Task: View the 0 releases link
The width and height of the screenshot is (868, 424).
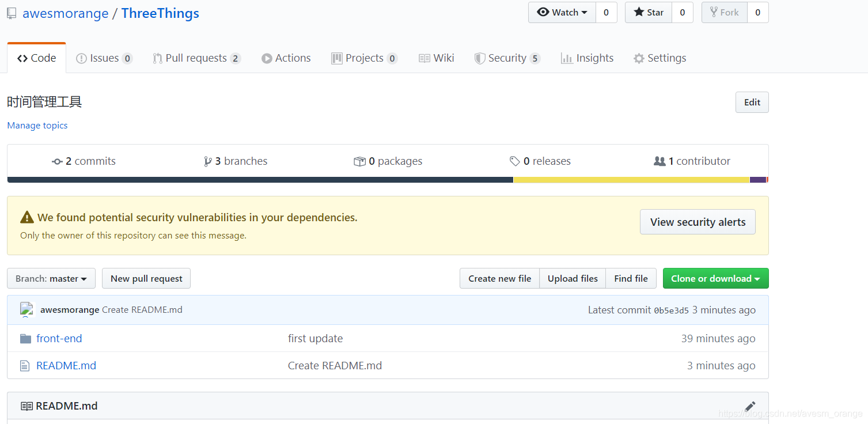Action: [x=540, y=161]
